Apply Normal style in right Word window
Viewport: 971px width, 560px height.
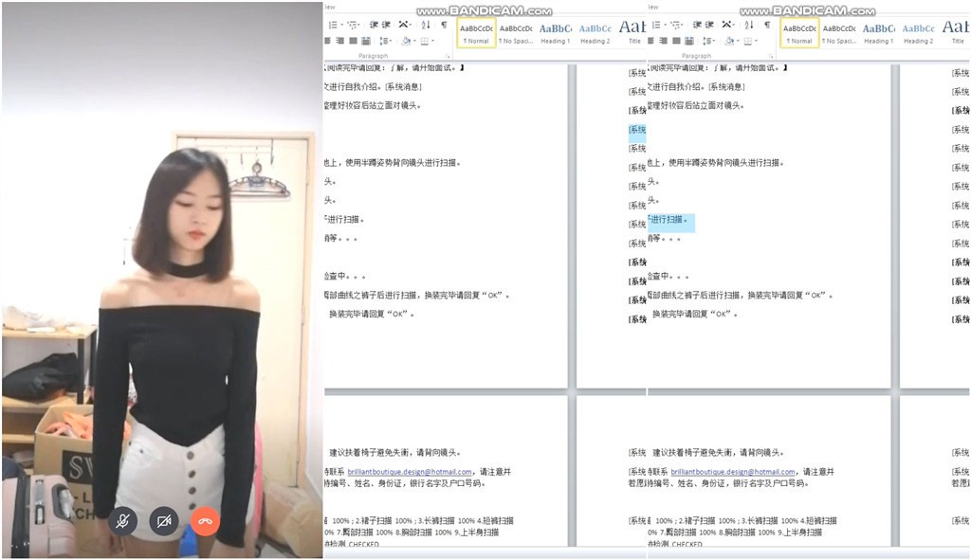[799, 33]
